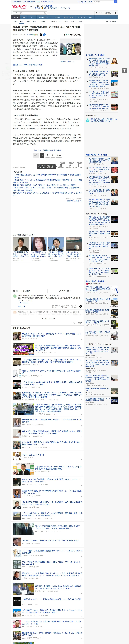Select the ライブ navigation tab
Image resolution: width=129 pixels, height=644 pixels.
pos(32,17)
